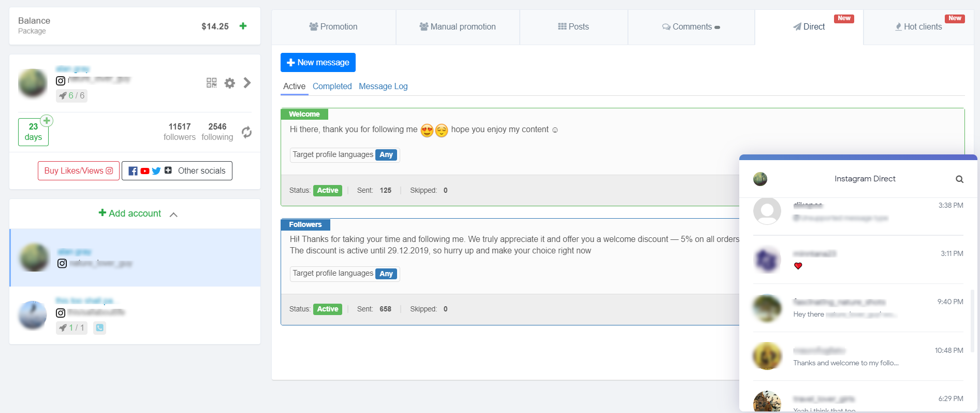Click the phone icon badge on the last account
This screenshot has height=413, width=980.
[100, 327]
